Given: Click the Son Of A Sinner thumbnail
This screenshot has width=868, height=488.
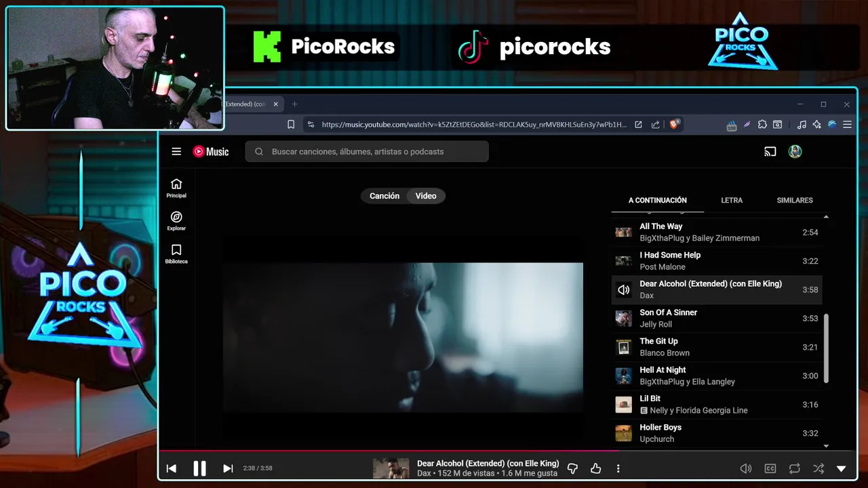Looking at the screenshot, I should 623,319.
